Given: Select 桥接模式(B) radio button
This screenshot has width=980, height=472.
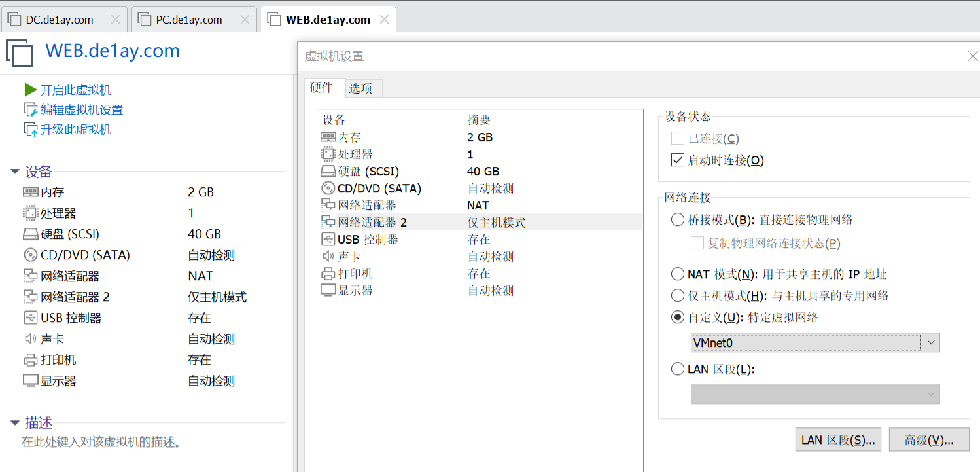Looking at the screenshot, I should click(x=678, y=220).
